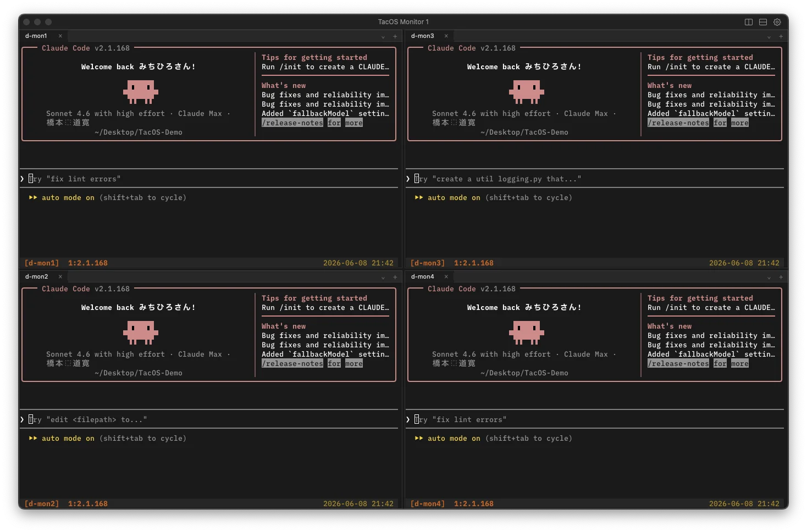The height and width of the screenshot is (532, 807).
Task: Click 'What's new' heading in d-mon3
Action: 670,86
